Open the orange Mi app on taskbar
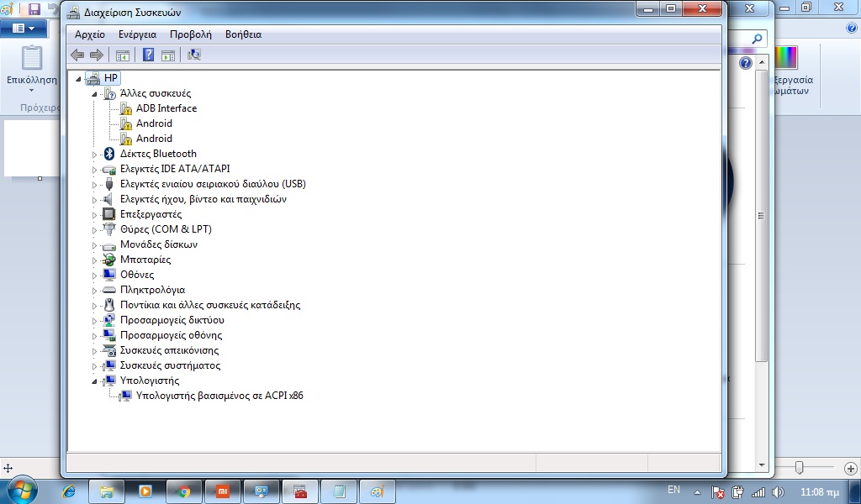Screen dimensions: 861x504 223,491
